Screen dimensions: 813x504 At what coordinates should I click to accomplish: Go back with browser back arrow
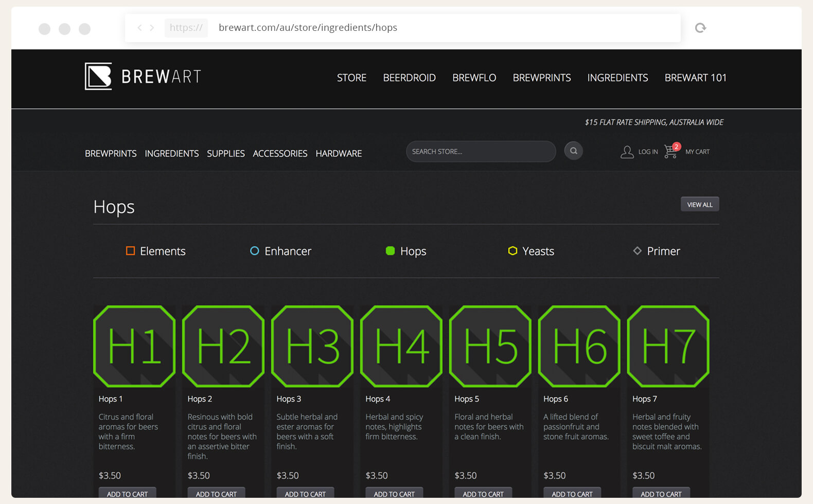pos(139,28)
